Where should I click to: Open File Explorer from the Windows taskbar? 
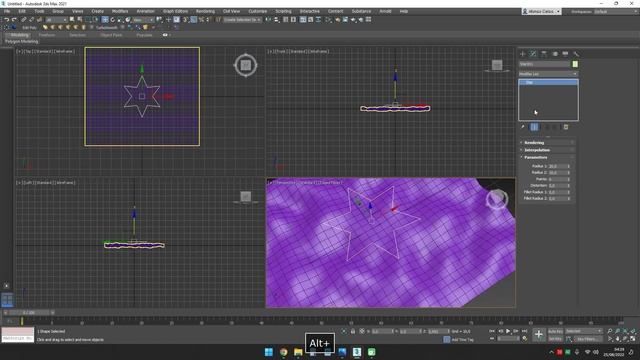[x=298, y=352]
